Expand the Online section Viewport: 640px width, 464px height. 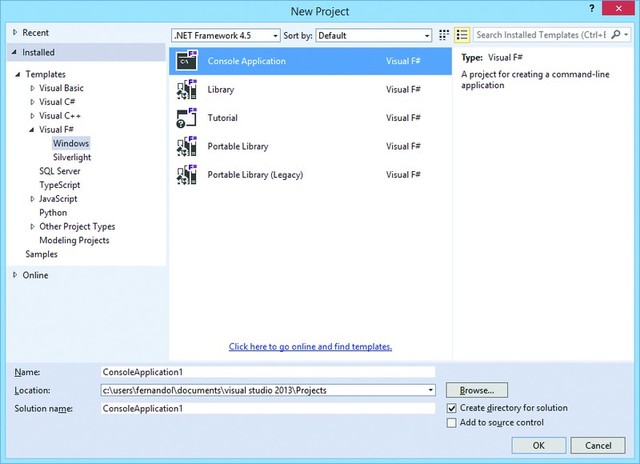pyautogui.click(x=15, y=275)
